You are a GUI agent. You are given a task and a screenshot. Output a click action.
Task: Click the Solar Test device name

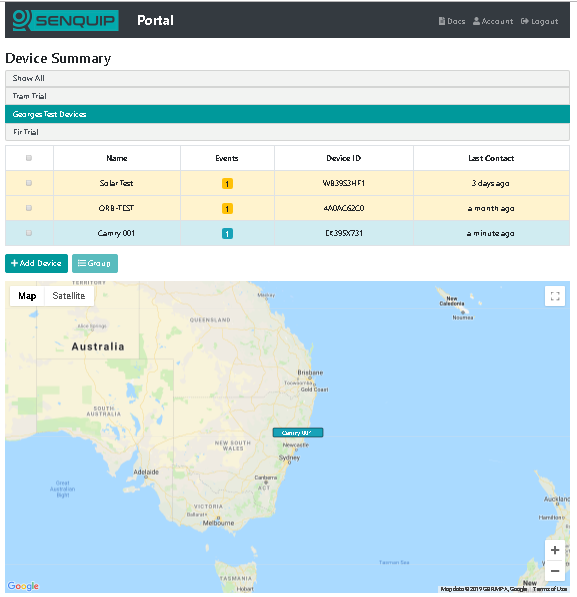click(x=116, y=183)
